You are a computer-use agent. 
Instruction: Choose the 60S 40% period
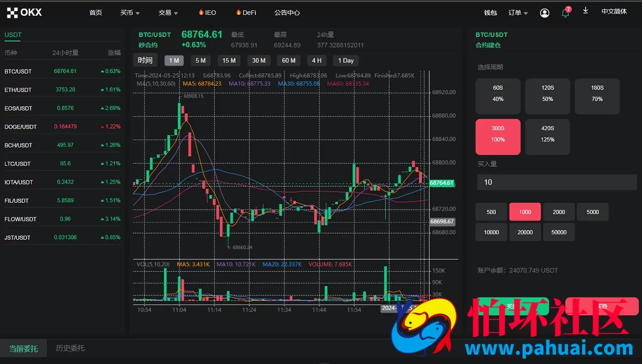(498, 96)
